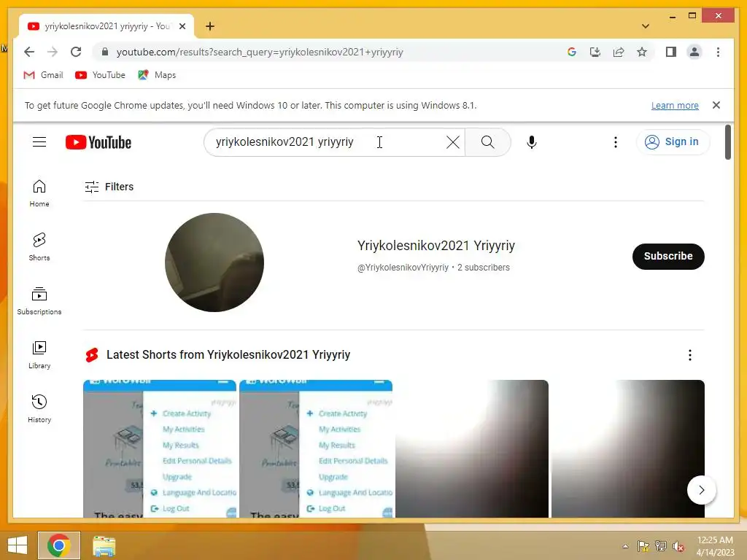Reload the page
This screenshot has width=747, height=560.
76,52
